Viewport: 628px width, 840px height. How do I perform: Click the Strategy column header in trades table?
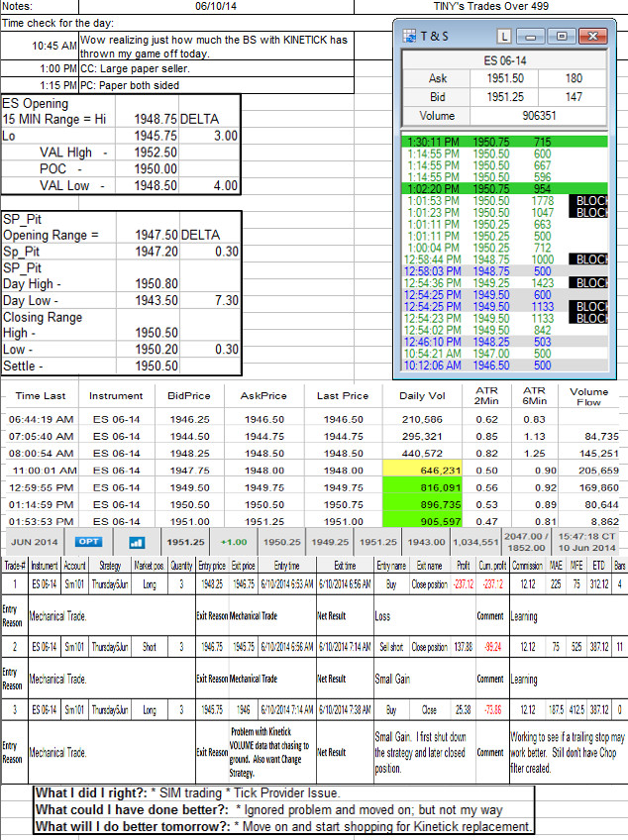109,566
